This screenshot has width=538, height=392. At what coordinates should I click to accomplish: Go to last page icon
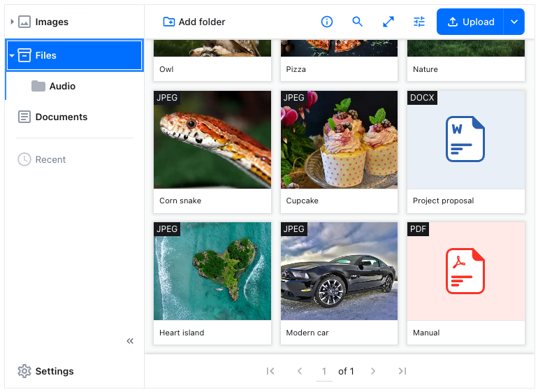click(x=402, y=371)
